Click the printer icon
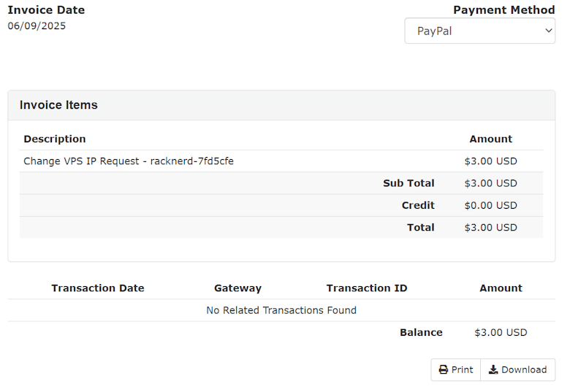This screenshot has height=392, width=570. click(x=444, y=370)
